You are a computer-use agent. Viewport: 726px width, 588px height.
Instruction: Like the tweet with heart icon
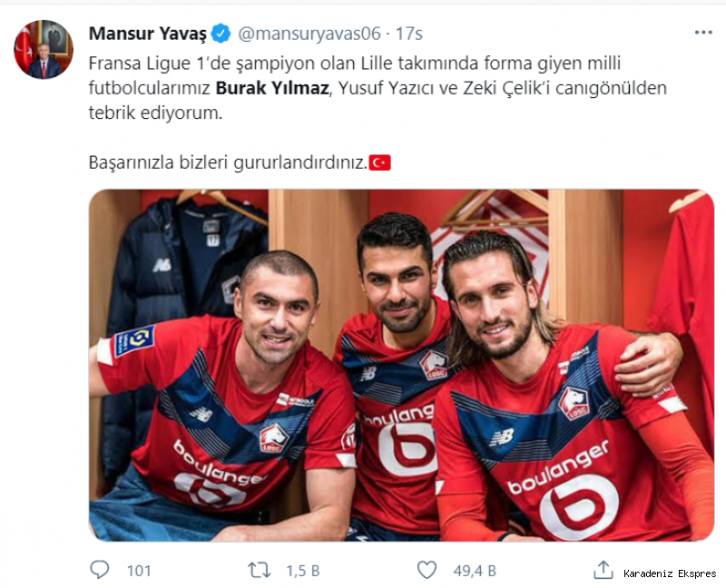point(427,571)
